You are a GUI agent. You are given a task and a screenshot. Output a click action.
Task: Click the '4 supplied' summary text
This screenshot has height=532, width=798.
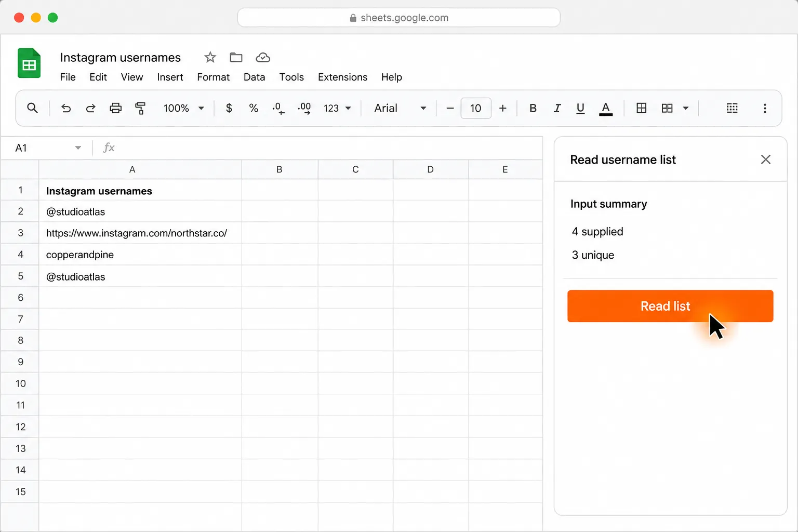click(597, 232)
